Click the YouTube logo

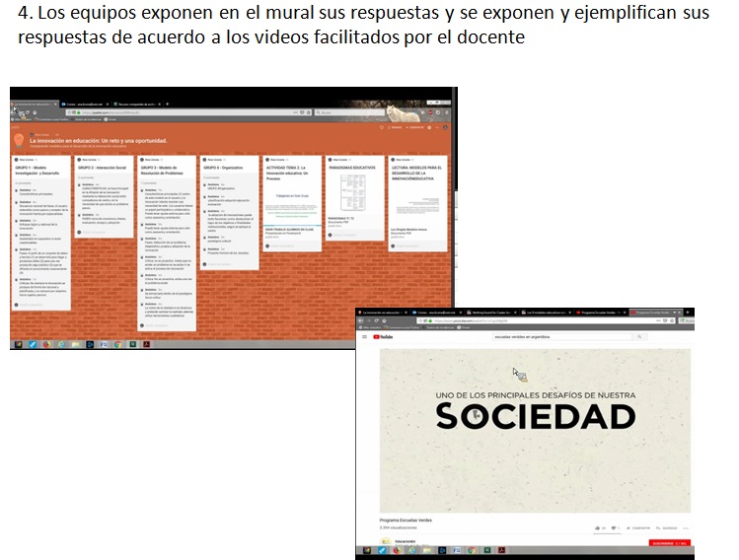(382, 336)
